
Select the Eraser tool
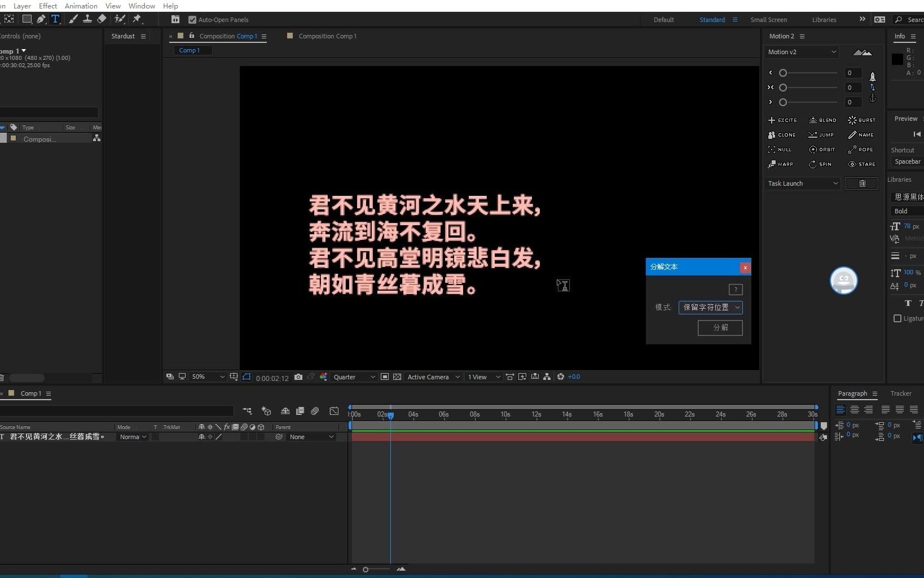coord(102,19)
